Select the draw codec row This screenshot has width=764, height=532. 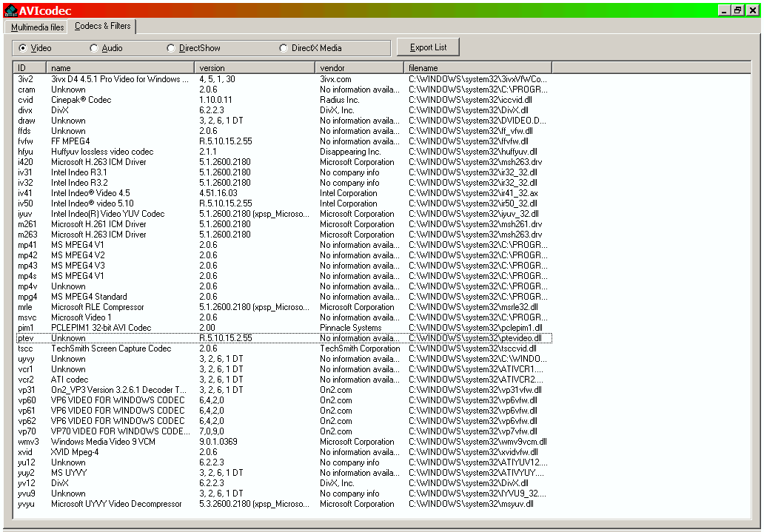[x=283, y=121]
